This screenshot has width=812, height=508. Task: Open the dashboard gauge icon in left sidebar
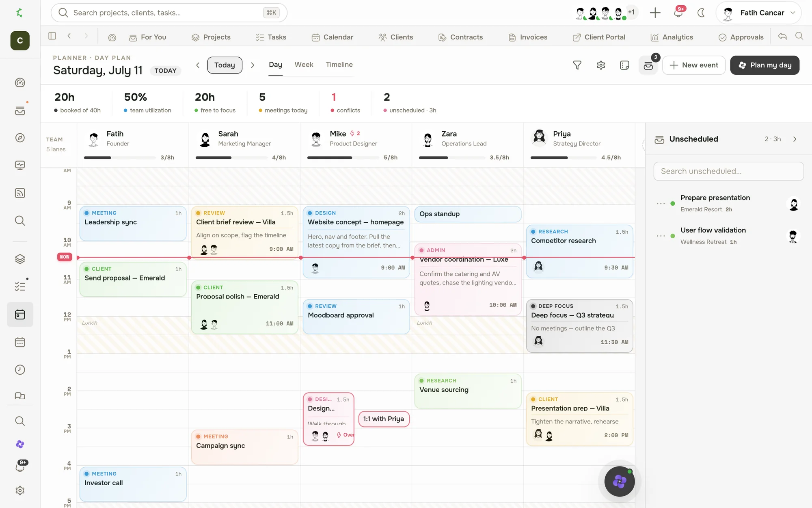click(x=20, y=83)
